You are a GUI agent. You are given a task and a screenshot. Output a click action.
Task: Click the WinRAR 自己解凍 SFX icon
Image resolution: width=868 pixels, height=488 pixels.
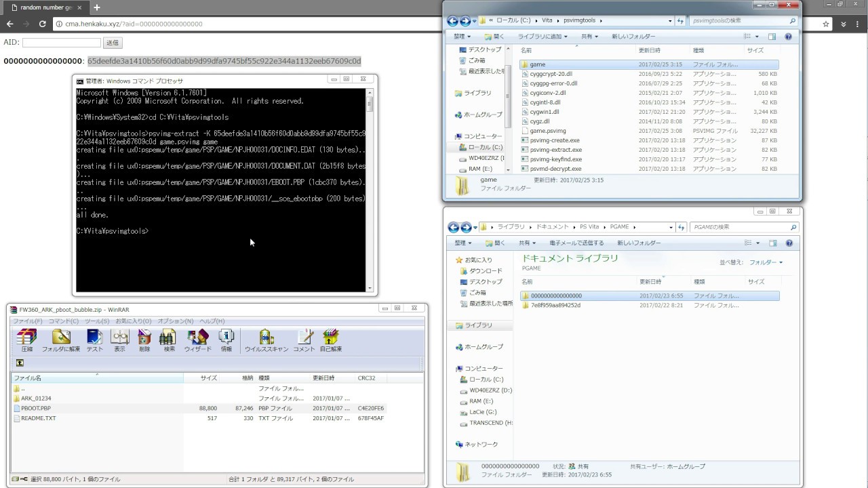(x=331, y=340)
